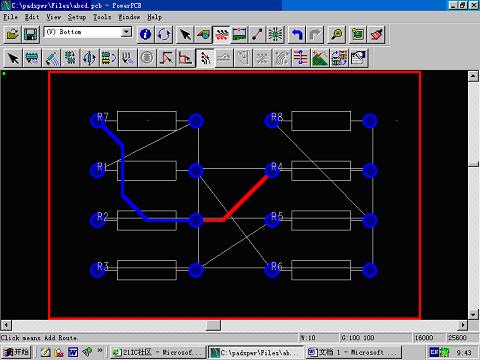The width and height of the screenshot is (480, 360).
Task: Click the Open file folder icon
Action: (13, 34)
